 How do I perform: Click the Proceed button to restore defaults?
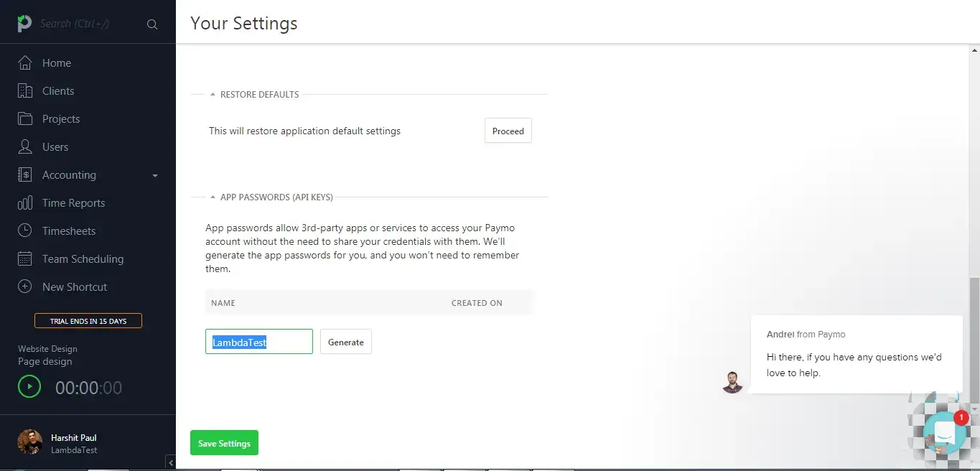coord(508,131)
